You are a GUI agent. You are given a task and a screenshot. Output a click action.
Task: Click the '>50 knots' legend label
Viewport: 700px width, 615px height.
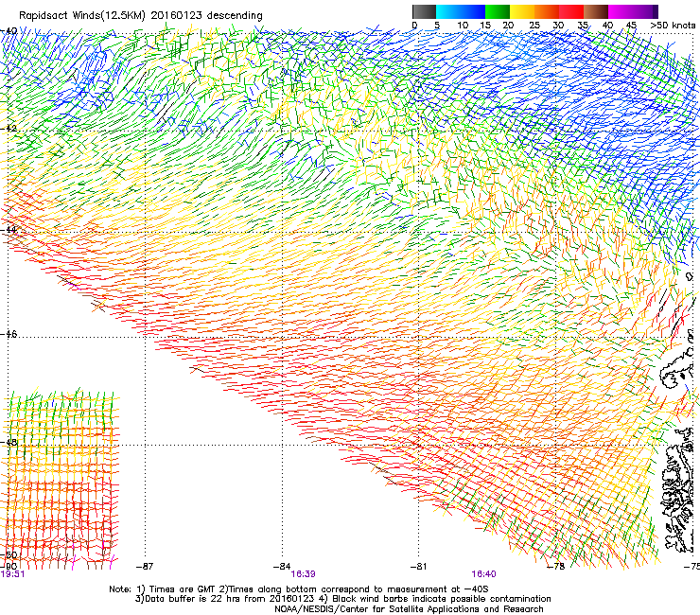[673, 26]
